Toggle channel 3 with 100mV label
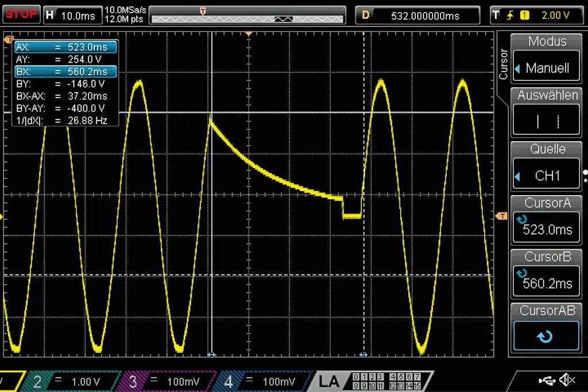 click(x=167, y=381)
